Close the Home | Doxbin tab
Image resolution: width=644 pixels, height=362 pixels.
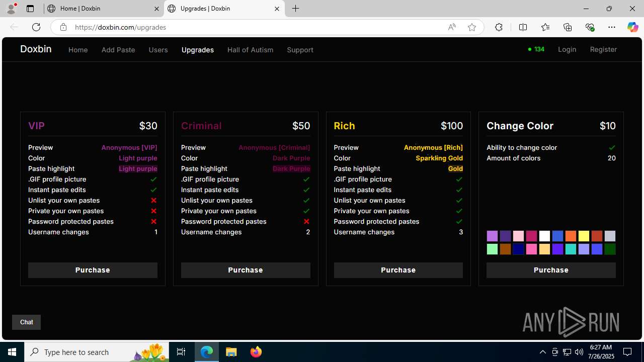coord(156,9)
